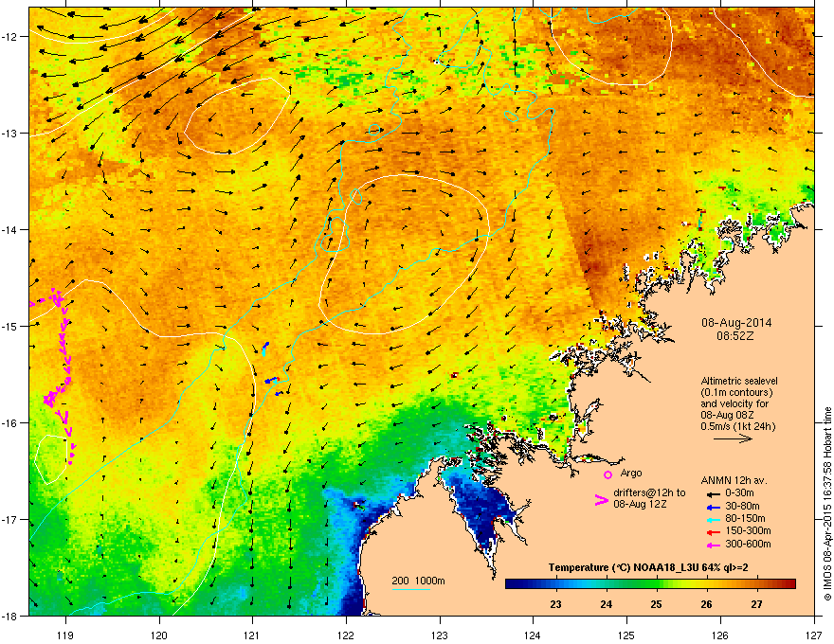Click the vertical IMOS copyright timestamp text
The width and height of the screenshot is (834, 644).
(827, 504)
